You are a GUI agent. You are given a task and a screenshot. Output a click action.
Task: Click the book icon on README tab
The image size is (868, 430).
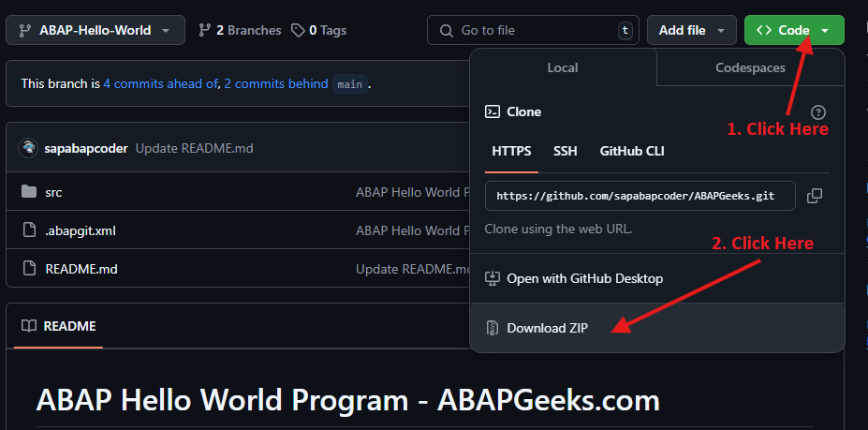tap(29, 326)
